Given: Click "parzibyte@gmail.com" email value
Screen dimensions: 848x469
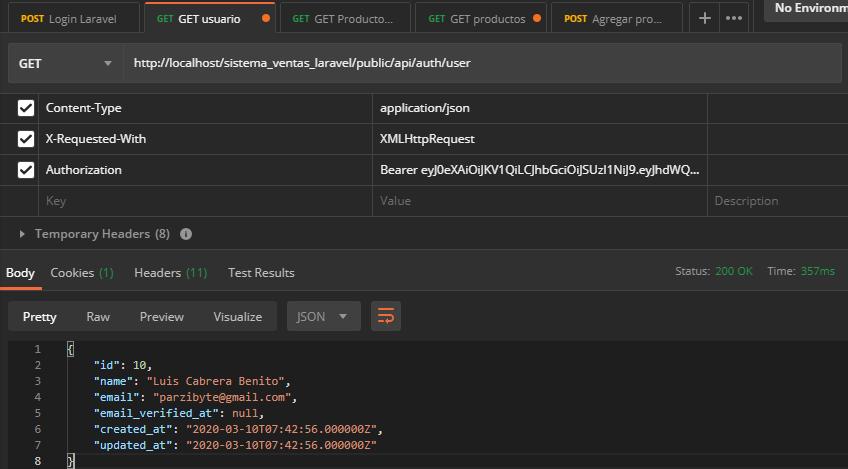Looking at the screenshot, I should tap(222, 397).
